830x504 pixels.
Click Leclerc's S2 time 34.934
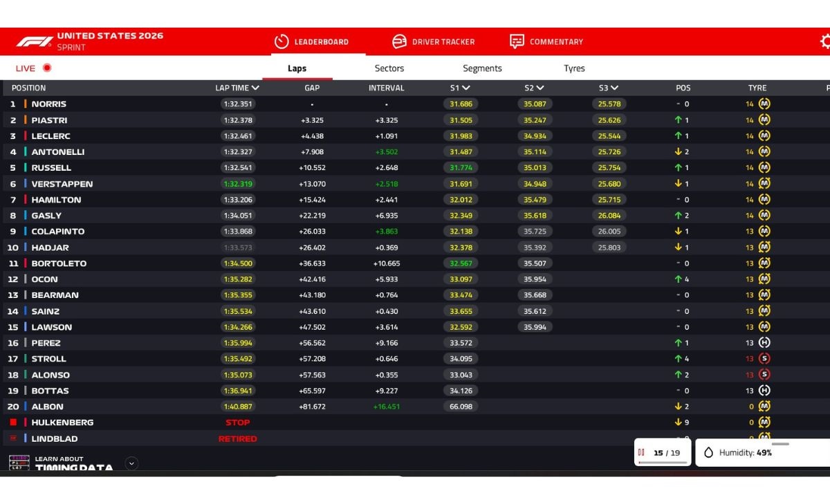click(535, 136)
